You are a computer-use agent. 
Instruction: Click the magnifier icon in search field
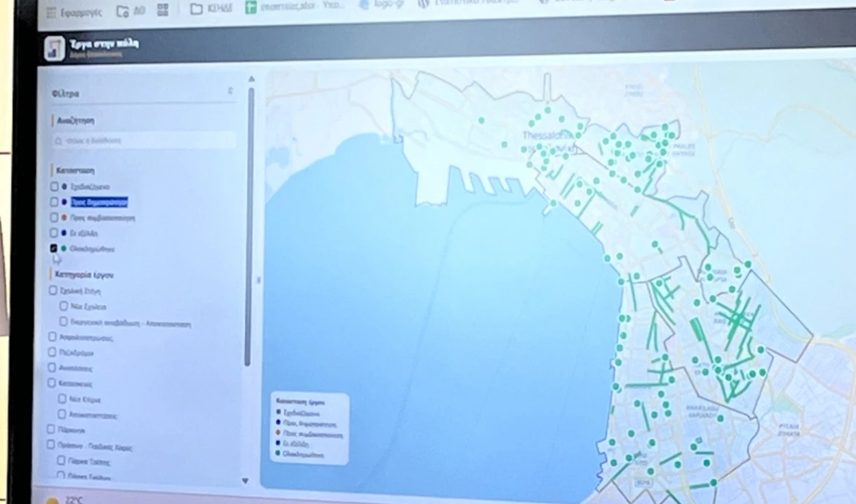[59, 141]
